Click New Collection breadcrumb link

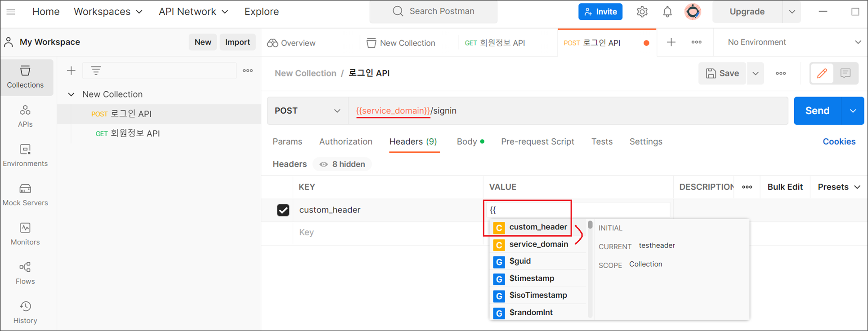(305, 73)
